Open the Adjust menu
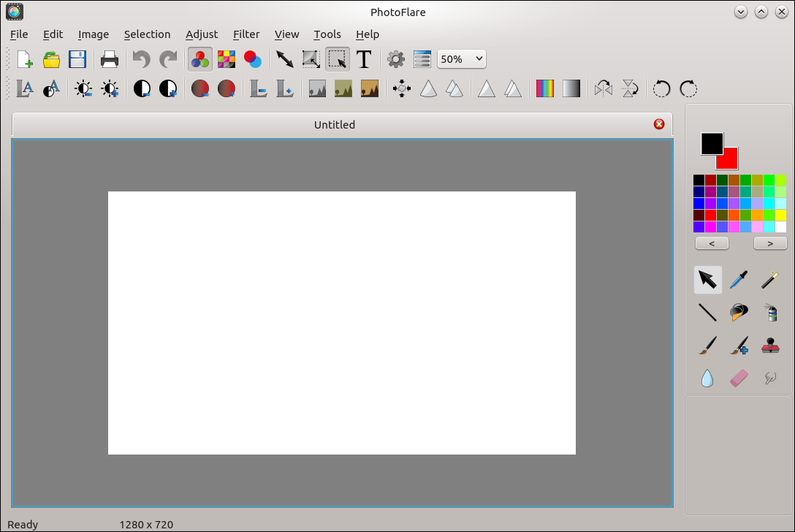 click(x=202, y=34)
